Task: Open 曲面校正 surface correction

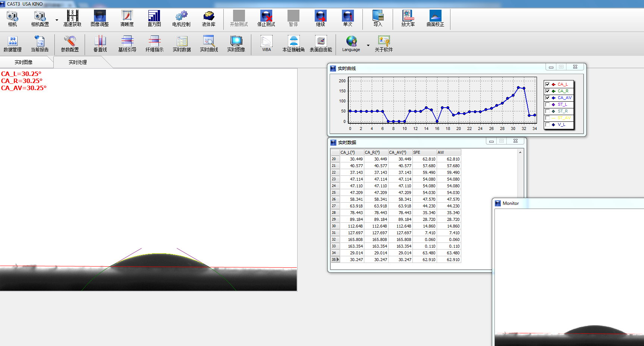Action: pos(435,19)
